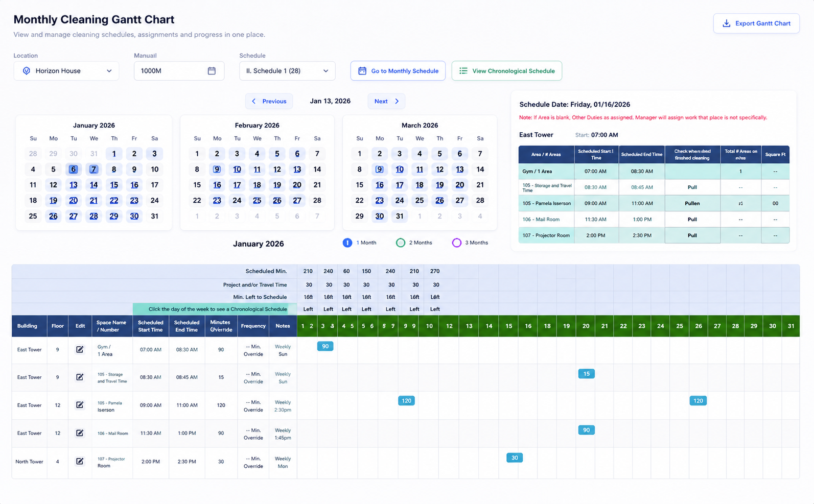Click the download icon in Export Gantt Chart
This screenshot has height=504, width=814.
726,23
